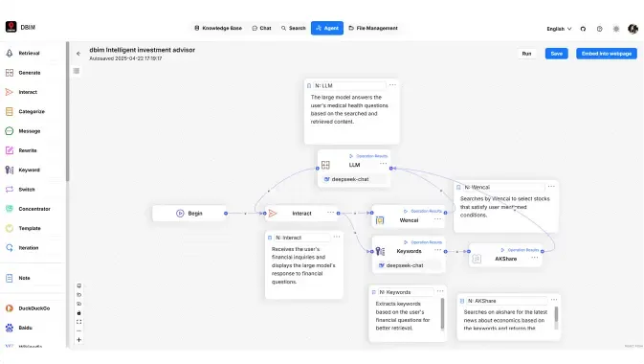Image resolution: width=644 pixels, height=364 pixels.
Task: View Wencai node Operation Results
Action: click(x=423, y=211)
